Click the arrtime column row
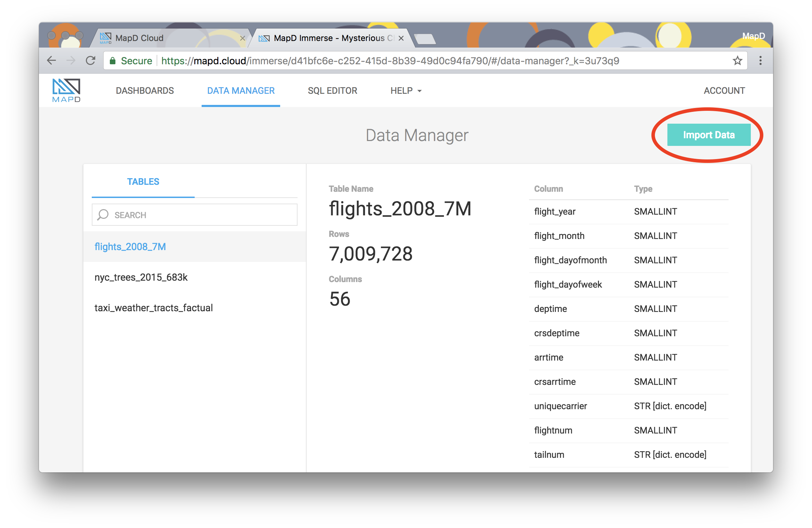The width and height of the screenshot is (812, 528). 628,357
